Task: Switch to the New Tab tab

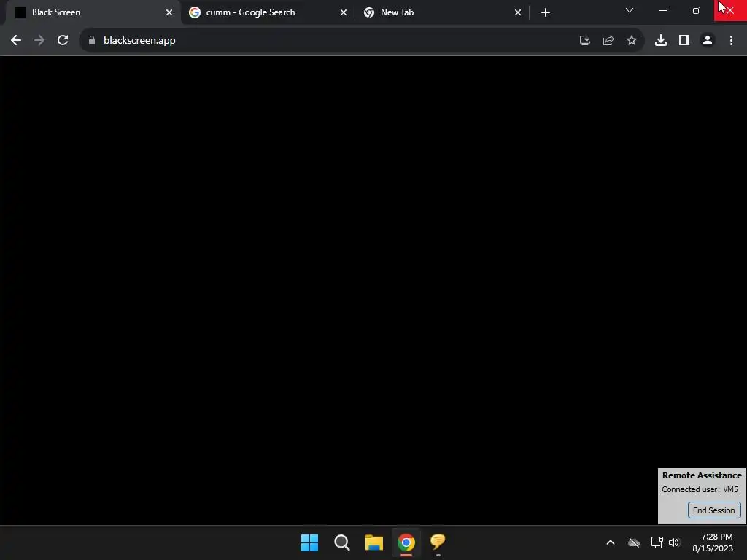Action: 441,12
